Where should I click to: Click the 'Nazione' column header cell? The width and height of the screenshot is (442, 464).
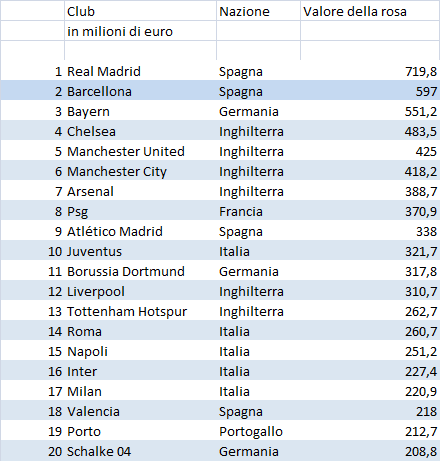pyautogui.click(x=258, y=11)
